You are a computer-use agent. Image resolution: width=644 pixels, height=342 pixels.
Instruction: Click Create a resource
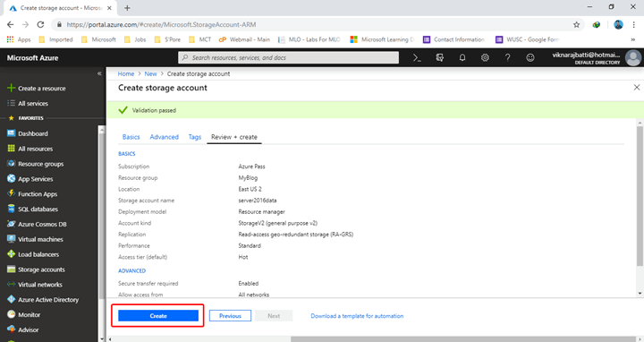(37, 89)
